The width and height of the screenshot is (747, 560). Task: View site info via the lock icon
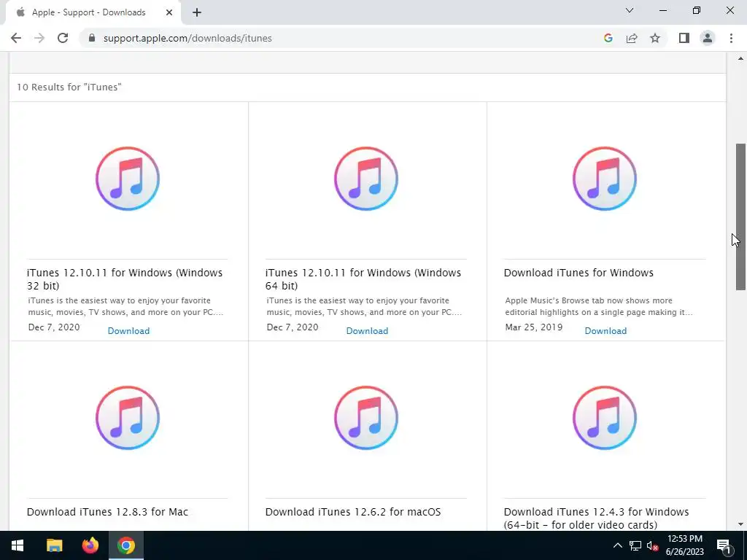[92, 38]
